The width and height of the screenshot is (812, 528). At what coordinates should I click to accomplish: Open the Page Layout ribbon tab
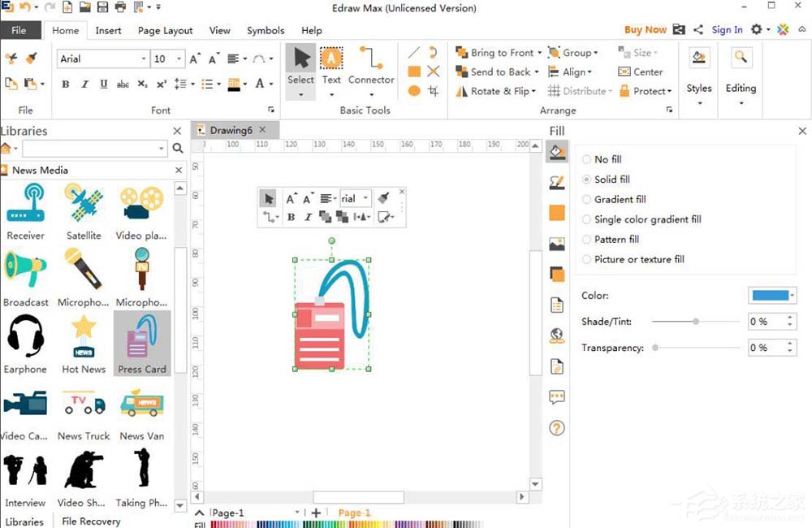[165, 30]
